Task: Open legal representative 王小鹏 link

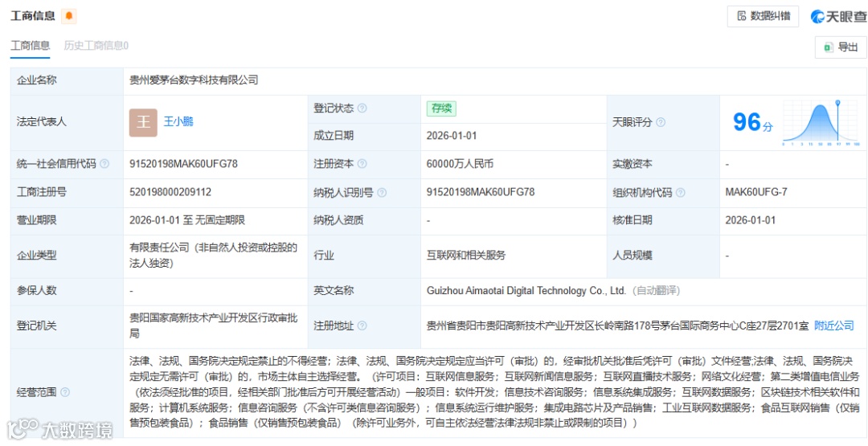Action: [178, 121]
